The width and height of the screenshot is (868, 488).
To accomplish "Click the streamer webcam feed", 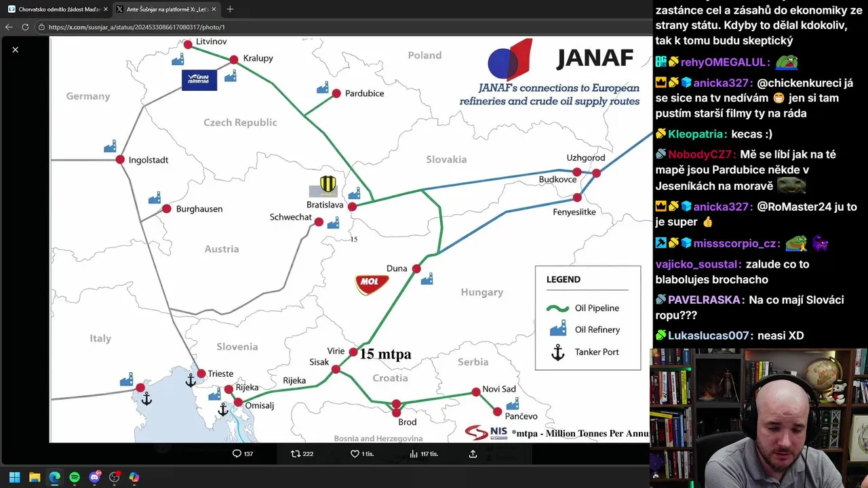I will point(759,418).
